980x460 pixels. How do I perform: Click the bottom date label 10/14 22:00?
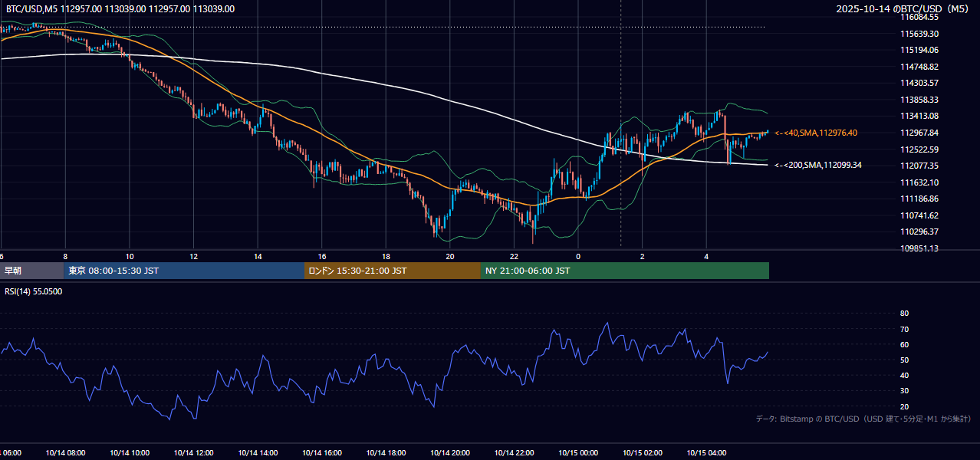coord(514,453)
